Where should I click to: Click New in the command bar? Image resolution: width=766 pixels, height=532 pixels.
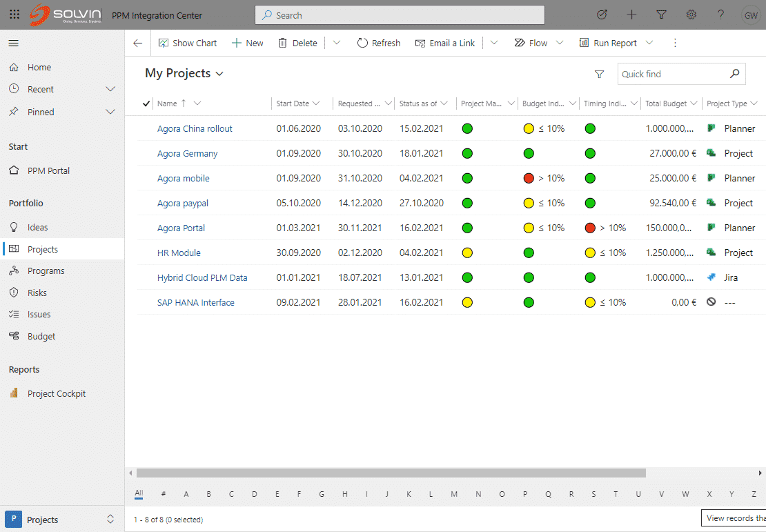pos(248,43)
